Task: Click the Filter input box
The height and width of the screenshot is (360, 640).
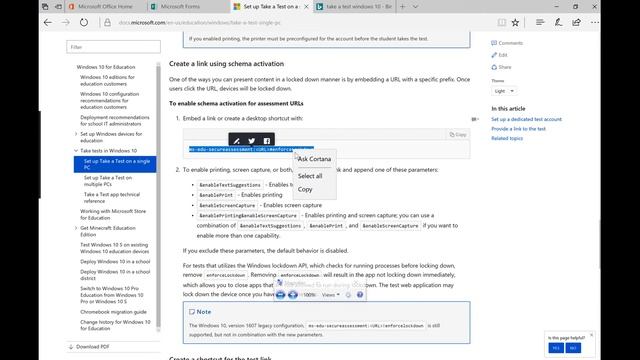Action: point(113,47)
